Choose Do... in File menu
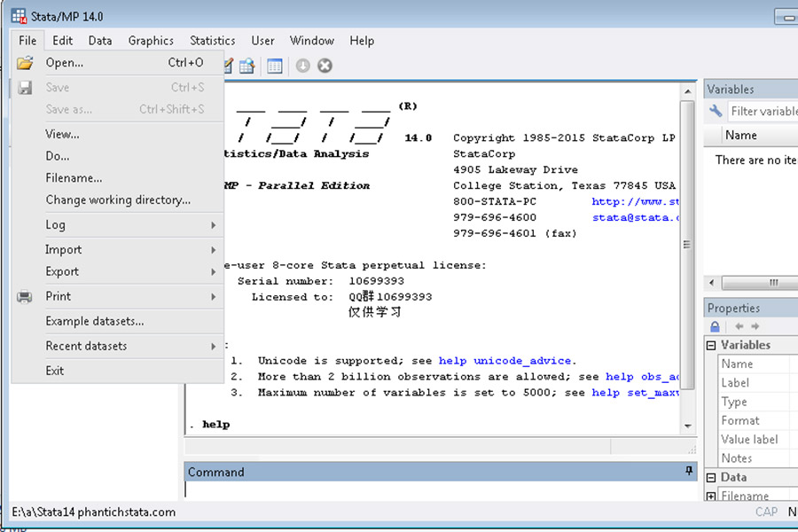Image resolution: width=798 pixels, height=532 pixels. tap(117, 156)
